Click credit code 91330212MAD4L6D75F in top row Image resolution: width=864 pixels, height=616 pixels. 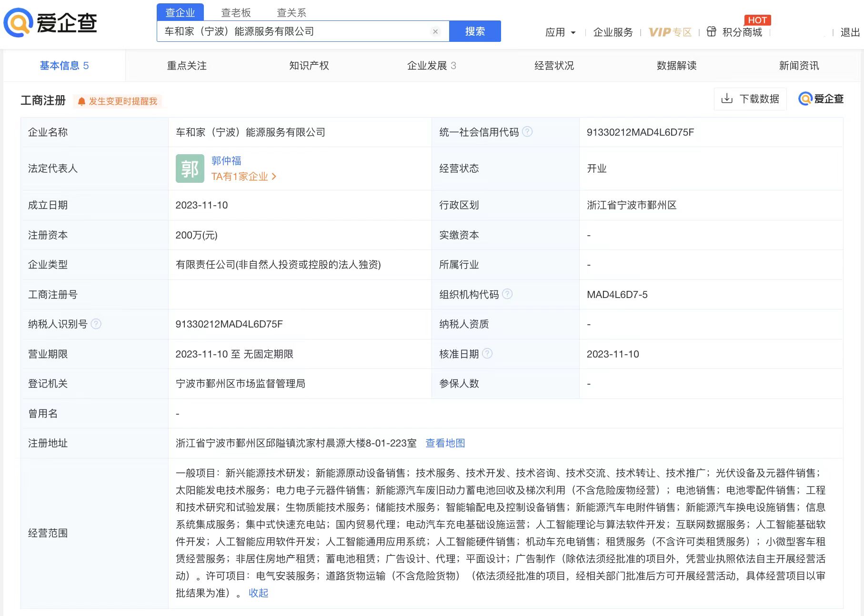point(640,132)
